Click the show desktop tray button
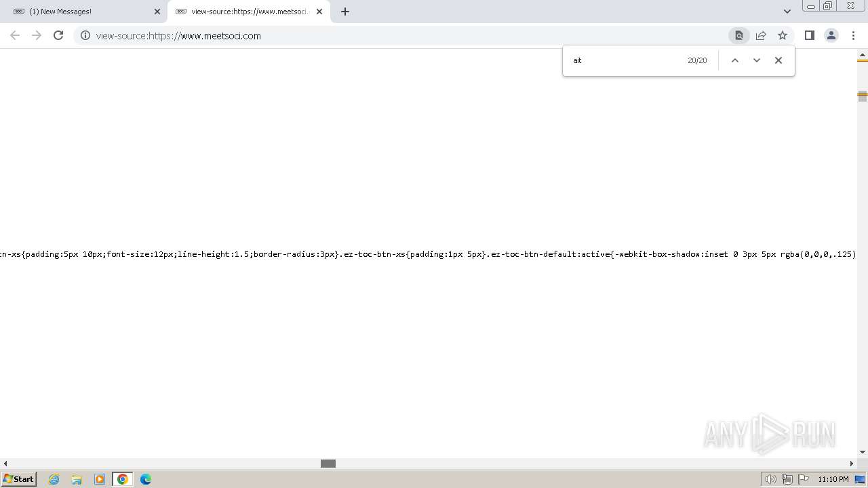 861,479
